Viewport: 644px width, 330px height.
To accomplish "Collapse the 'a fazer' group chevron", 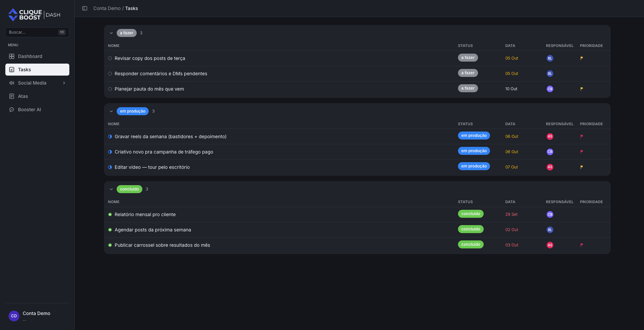I will tap(111, 33).
